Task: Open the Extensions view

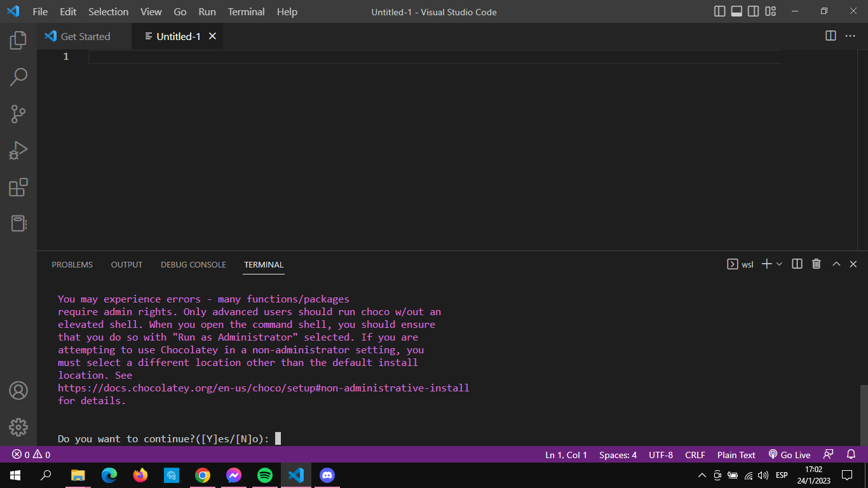Action: (18, 187)
